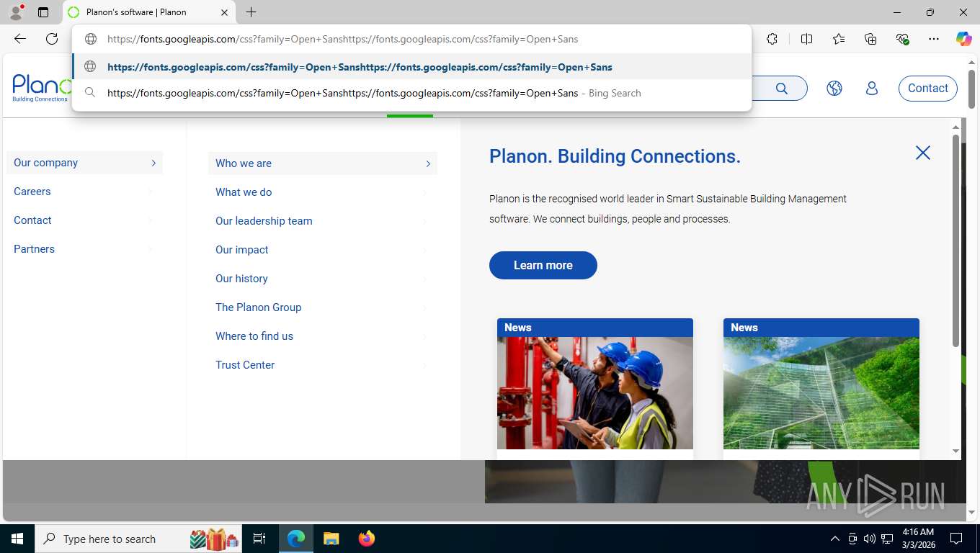Click the Windows taskbar search box
The width and height of the screenshot is (980, 553).
[x=138, y=539]
